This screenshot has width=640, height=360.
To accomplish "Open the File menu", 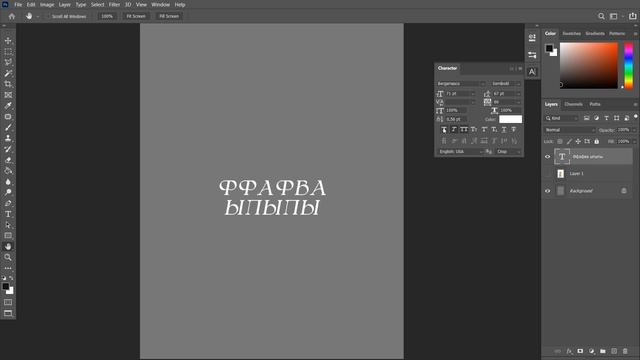I will pos(18,5).
